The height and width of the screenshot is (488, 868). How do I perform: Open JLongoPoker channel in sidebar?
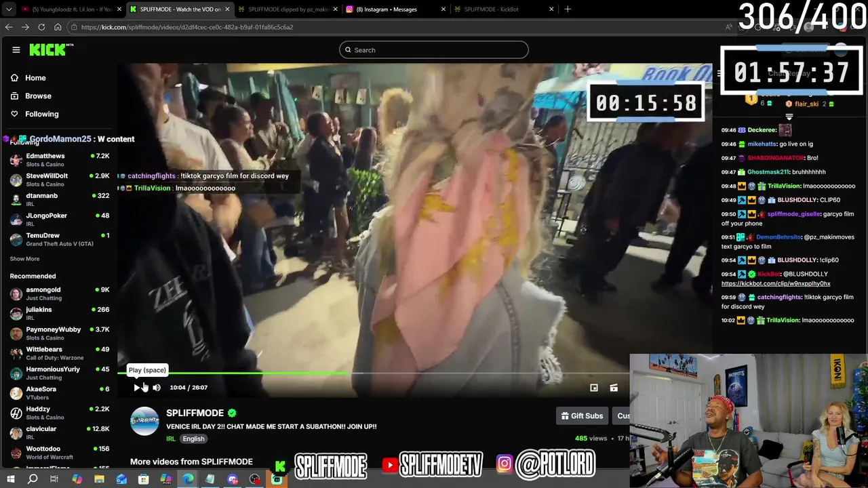click(x=60, y=219)
